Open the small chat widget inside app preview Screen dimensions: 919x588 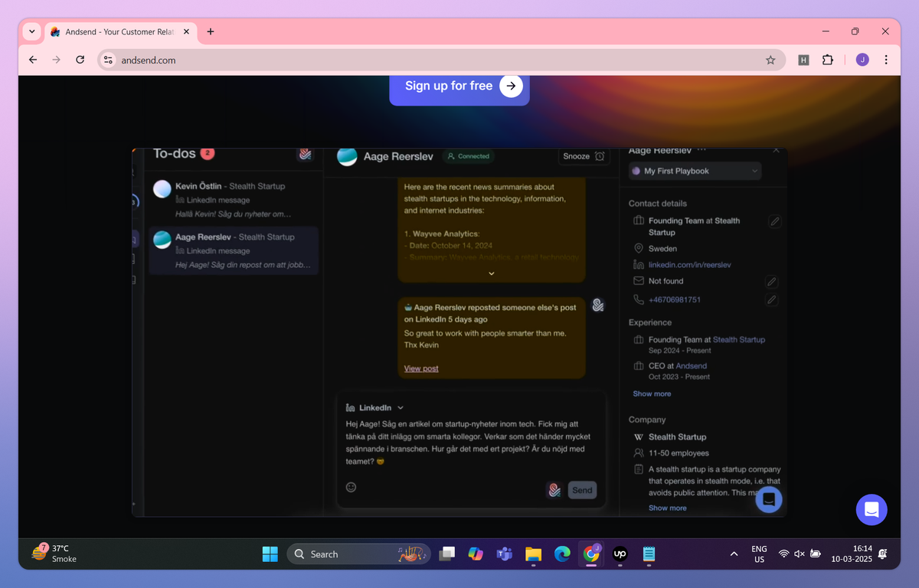[x=769, y=499]
